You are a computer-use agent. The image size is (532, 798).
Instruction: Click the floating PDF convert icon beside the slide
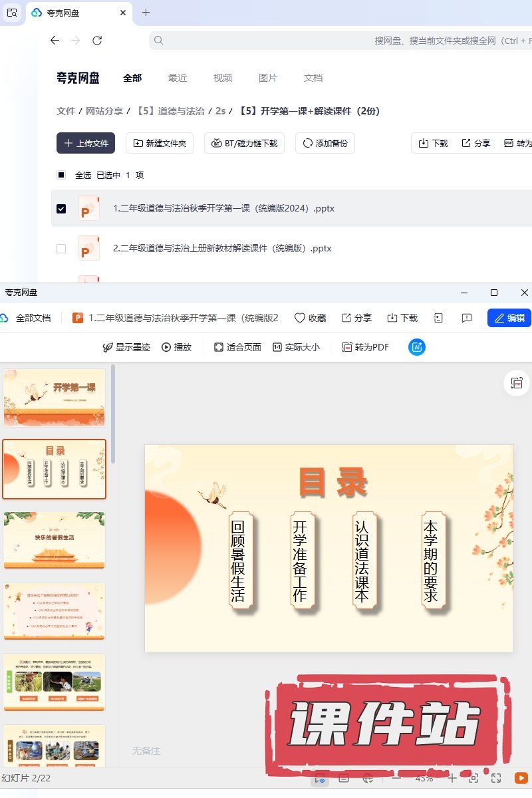tap(517, 382)
